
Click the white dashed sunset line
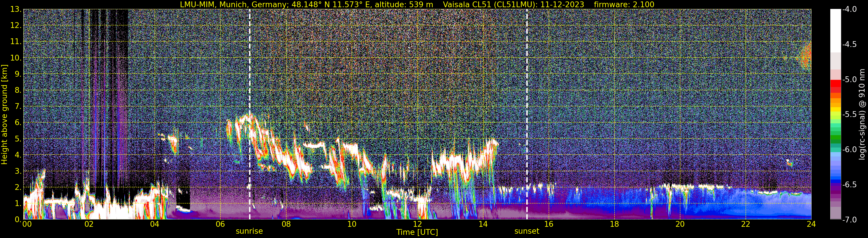527,114
